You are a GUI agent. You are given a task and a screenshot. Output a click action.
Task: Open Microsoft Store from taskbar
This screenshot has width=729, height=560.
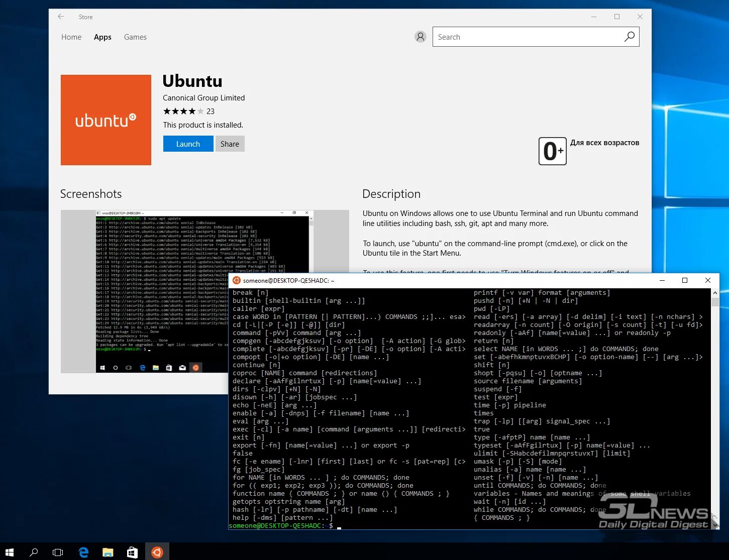pyautogui.click(x=132, y=552)
